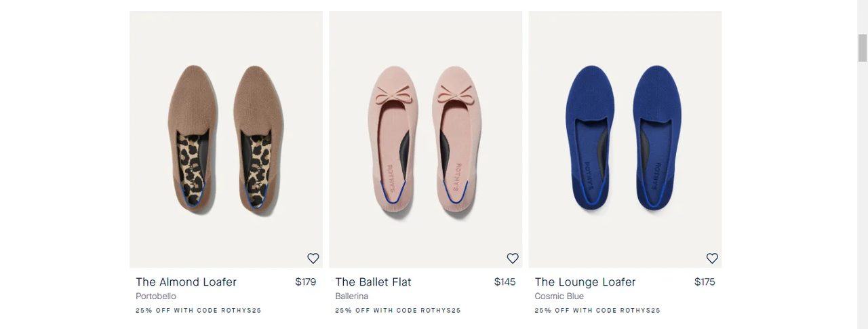Select the $145 price of Ballet Flat
This screenshot has width=868, height=329.
point(505,282)
